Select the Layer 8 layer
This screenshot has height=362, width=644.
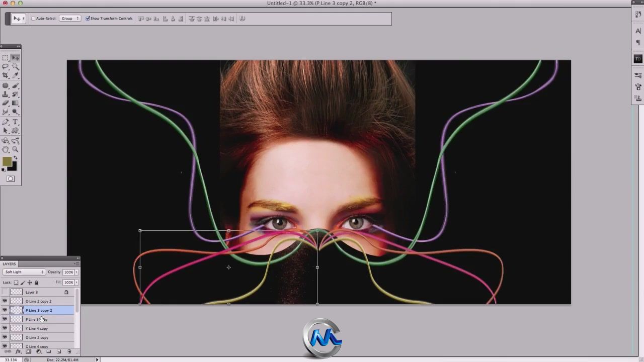point(42,292)
